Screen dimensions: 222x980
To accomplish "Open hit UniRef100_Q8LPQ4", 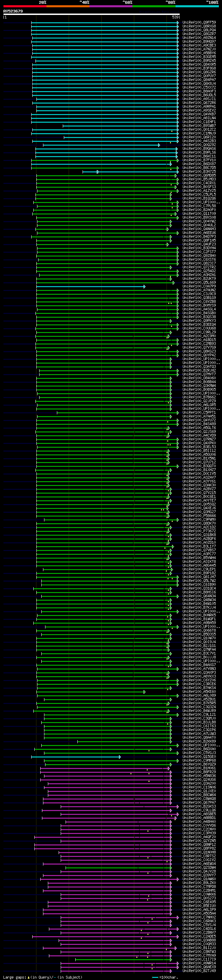I will tap(199, 30).
